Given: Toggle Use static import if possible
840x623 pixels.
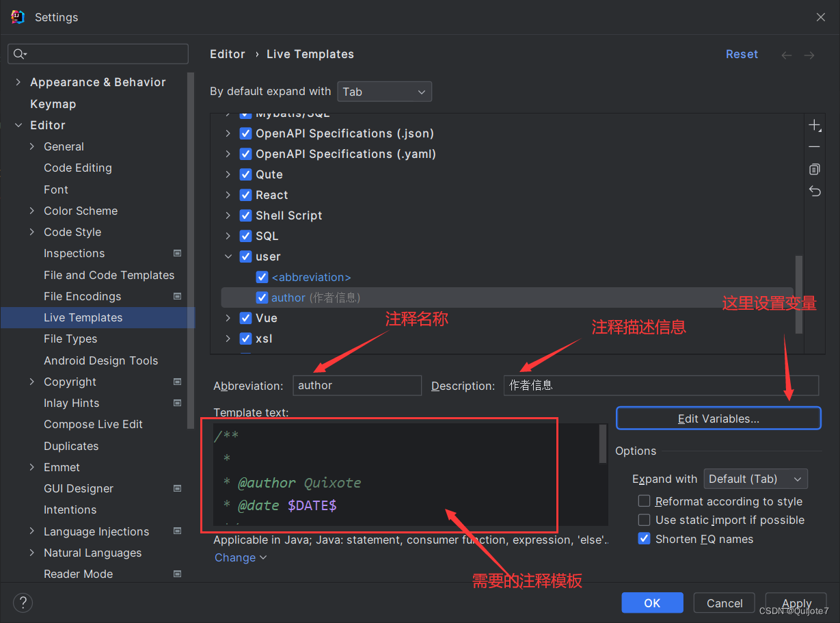Looking at the screenshot, I should 644,520.
